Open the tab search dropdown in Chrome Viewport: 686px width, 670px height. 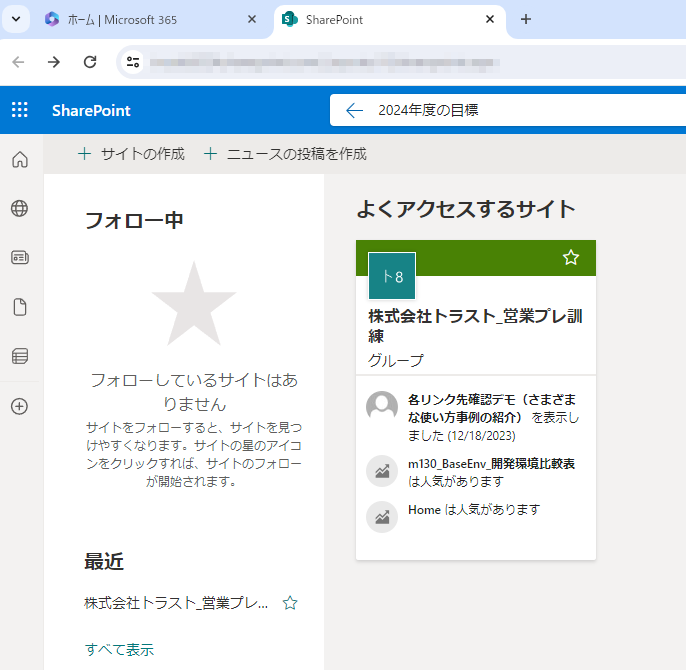pos(17,19)
